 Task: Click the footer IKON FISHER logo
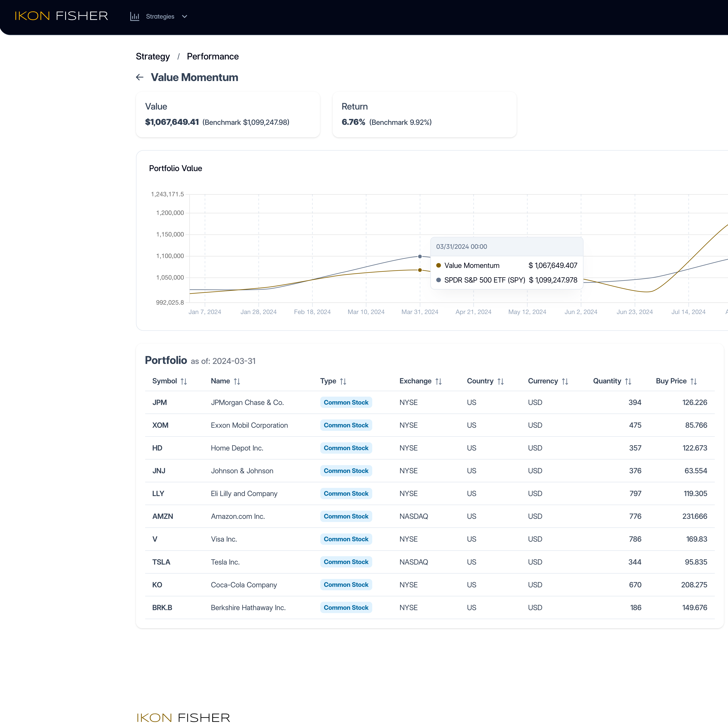coord(183,718)
